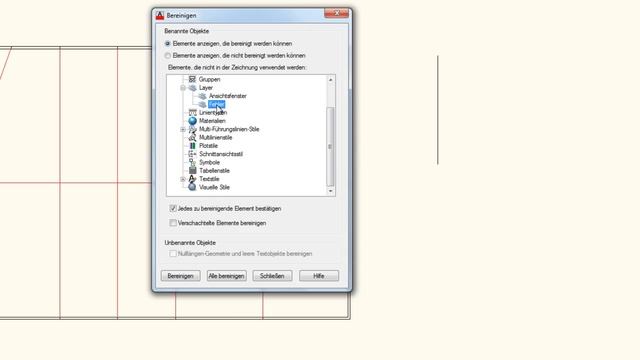Expand the Multi-Führungslinien-Stile node
The width and height of the screenshot is (640, 360).
click(183, 129)
